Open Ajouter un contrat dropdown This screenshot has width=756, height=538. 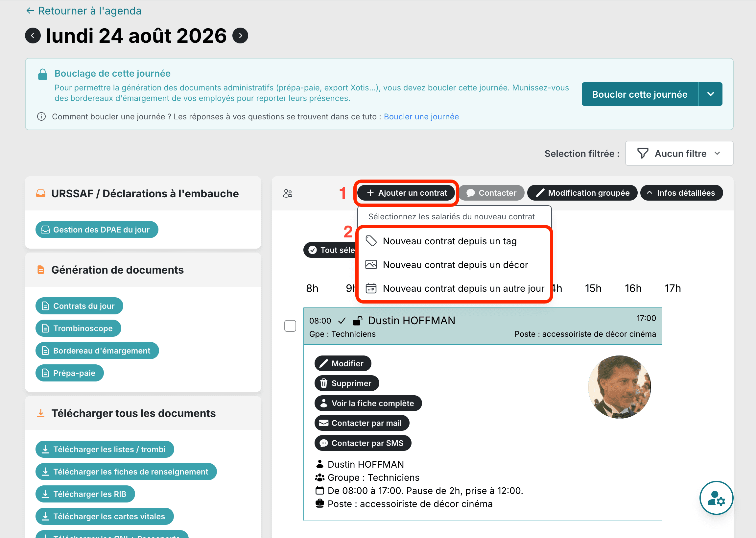[406, 193]
